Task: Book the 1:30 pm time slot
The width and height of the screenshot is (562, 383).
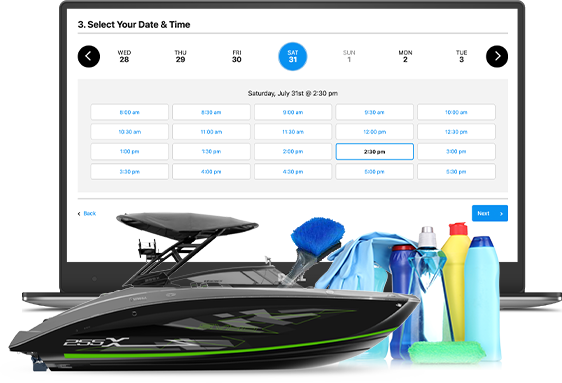Action: coord(211,152)
